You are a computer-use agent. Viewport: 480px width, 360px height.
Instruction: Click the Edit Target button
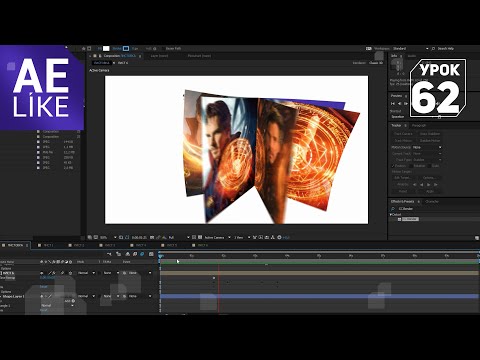click(403, 178)
